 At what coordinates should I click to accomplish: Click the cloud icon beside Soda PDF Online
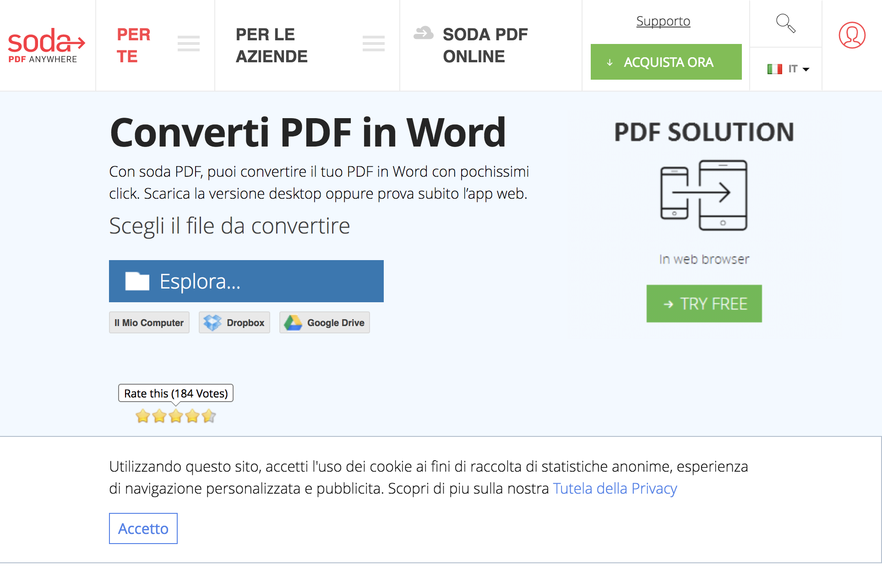tap(423, 33)
